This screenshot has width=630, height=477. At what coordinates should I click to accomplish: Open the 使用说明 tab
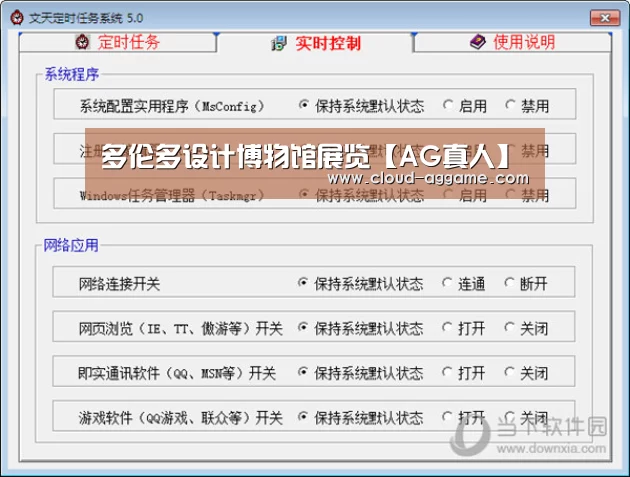tap(513, 42)
